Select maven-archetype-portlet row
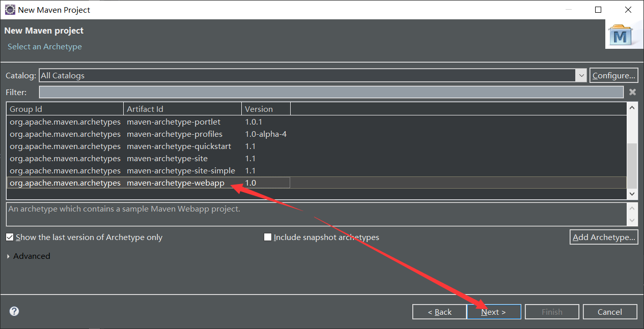This screenshot has height=329, width=644. (317, 122)
